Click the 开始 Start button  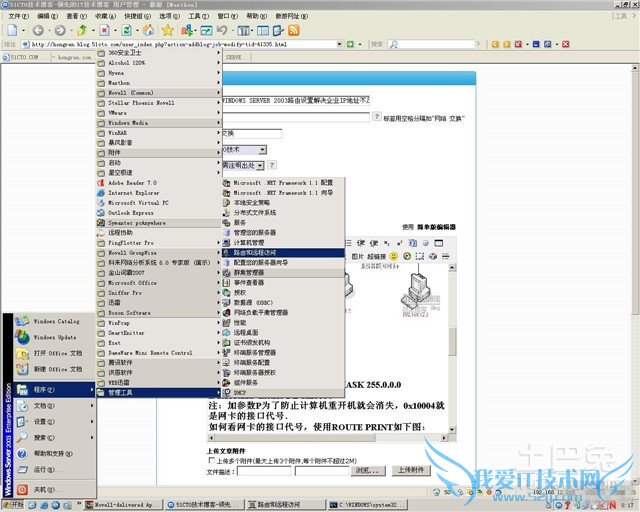click(x=13, y=505)
